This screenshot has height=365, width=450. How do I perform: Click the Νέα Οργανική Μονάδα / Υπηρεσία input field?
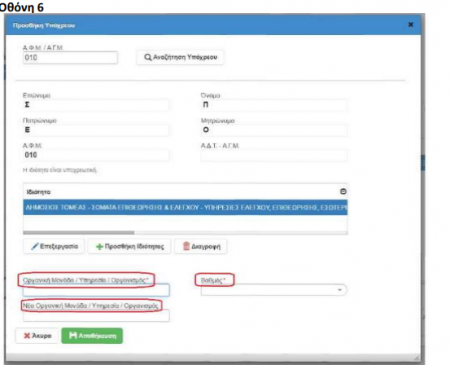pyautogui.click(x=96, y=315)
